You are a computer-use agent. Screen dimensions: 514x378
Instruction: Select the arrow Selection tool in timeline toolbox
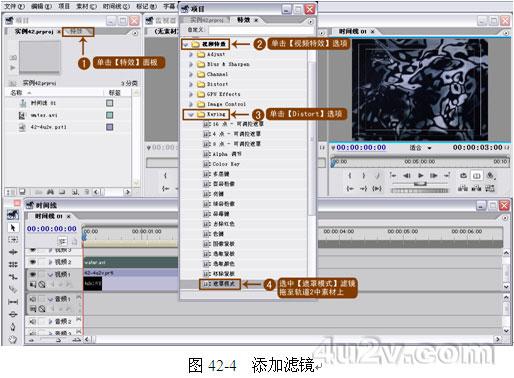[x=13, y=228]
